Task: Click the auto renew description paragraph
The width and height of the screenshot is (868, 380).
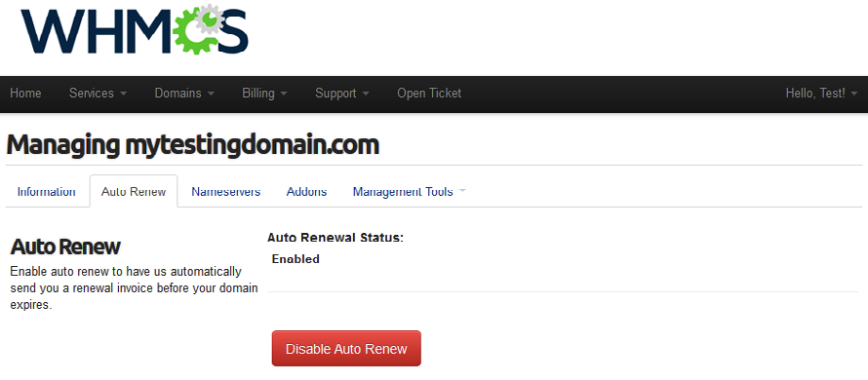Action: click(x=134, y=288)
